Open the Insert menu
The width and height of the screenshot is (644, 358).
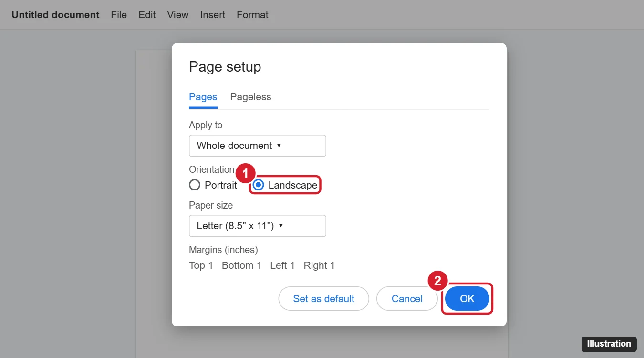(213, 15)
